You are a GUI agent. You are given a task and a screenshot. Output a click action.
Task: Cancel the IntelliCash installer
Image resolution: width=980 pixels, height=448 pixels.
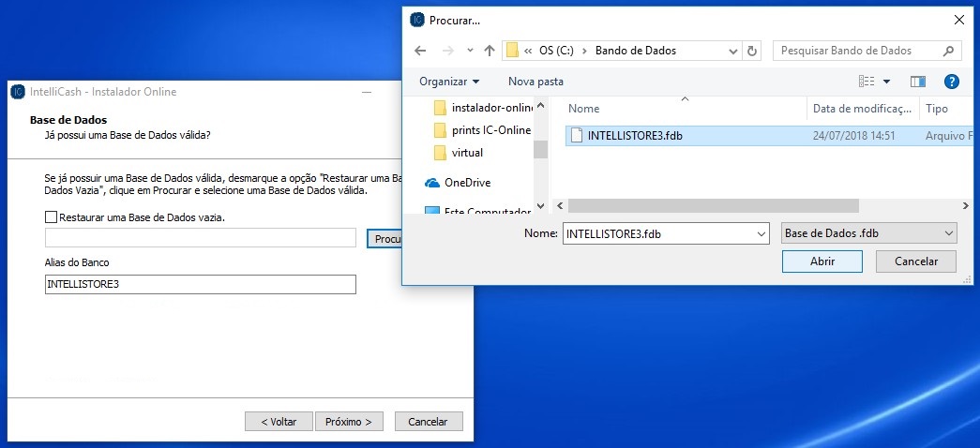coord(429,422)
